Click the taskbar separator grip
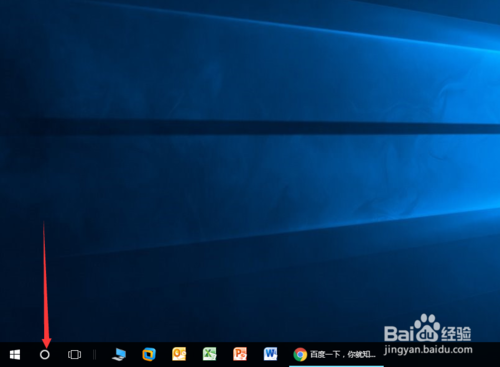The height and width of the screenshot is (367, 500). click(94, 355)
